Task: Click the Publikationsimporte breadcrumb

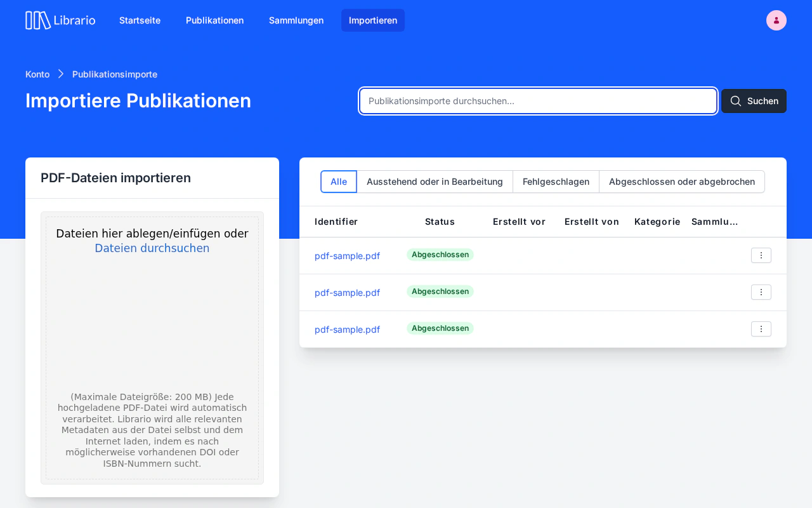Action: (115, 74)
